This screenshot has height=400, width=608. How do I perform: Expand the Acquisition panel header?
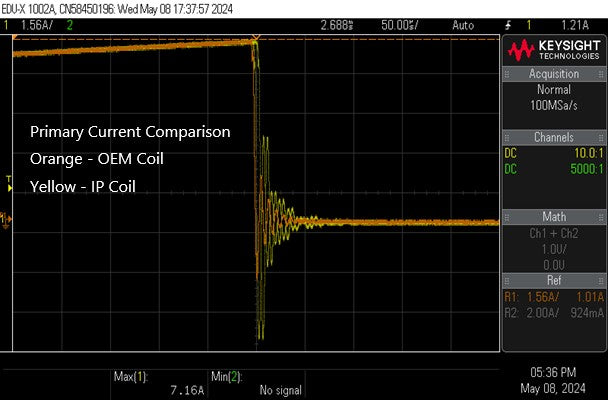[x=553, y=75]
